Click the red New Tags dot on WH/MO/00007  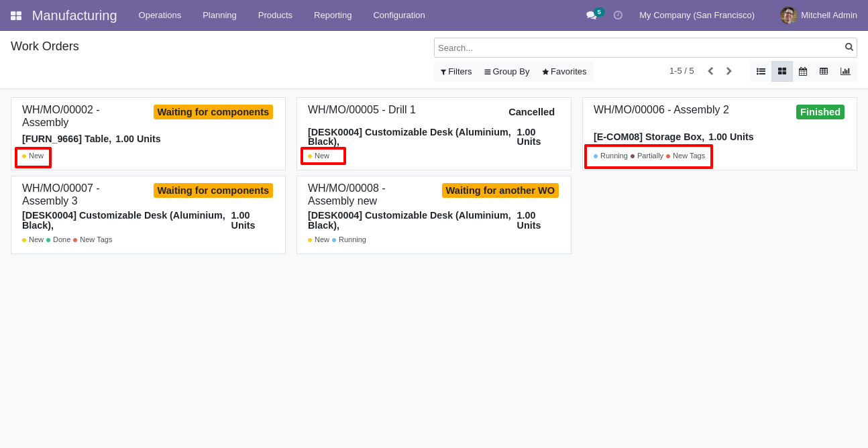75,240
